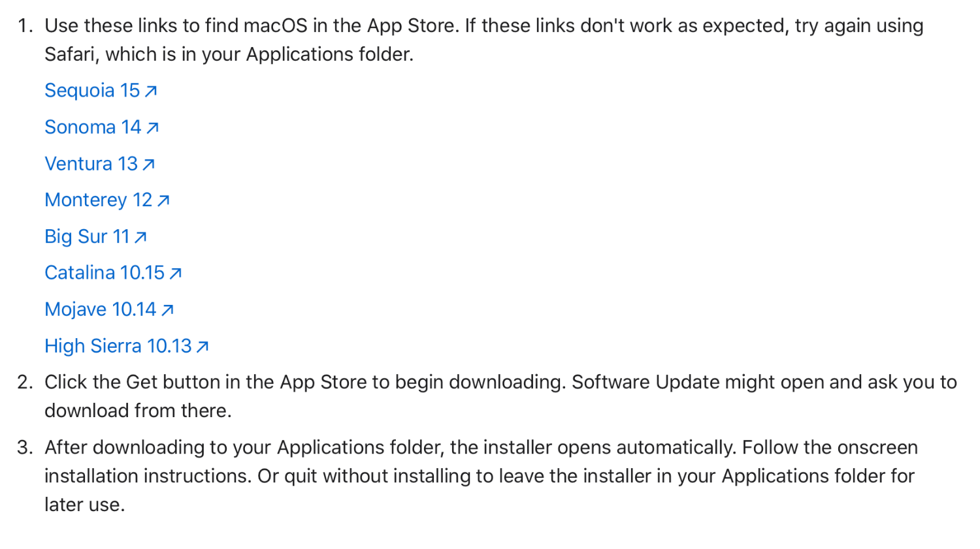Open the High Sierra 10.13 link

127,346
